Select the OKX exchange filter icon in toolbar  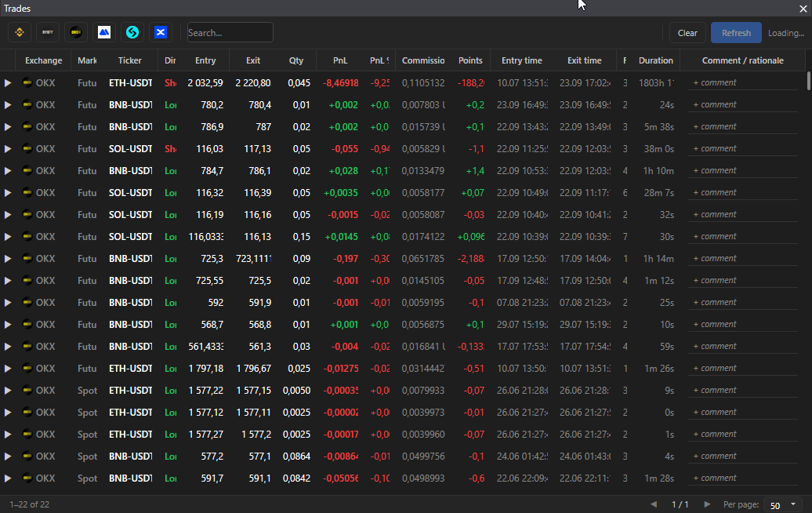pos(76,33)
